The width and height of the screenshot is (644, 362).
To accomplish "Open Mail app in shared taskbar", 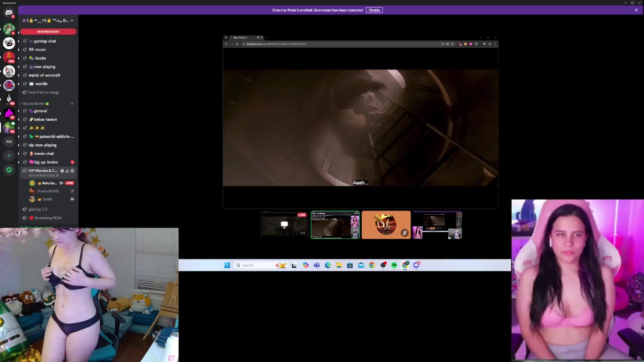I will [361, 265].
